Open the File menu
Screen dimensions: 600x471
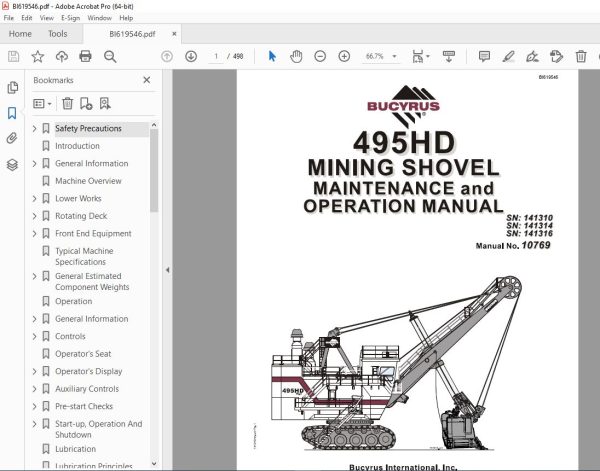tap(8, 18)
